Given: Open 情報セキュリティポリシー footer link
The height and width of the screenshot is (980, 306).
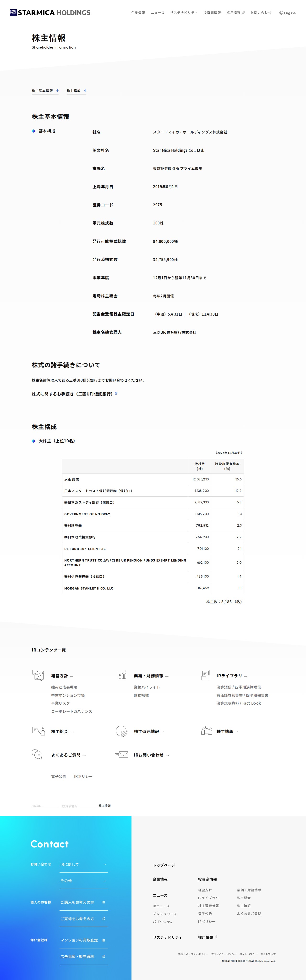Looking at the screenshot, I should point(193,954).
